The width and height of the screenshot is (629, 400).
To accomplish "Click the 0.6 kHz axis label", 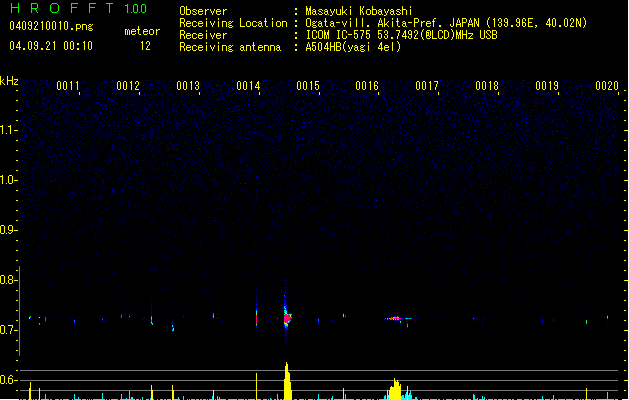I will coord(8,380).
